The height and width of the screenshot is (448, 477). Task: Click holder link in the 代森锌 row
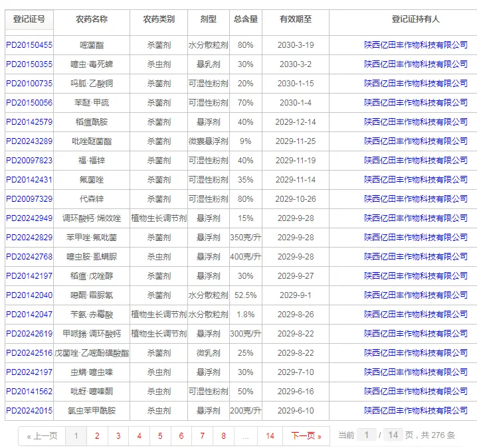[x=416, y=198]
